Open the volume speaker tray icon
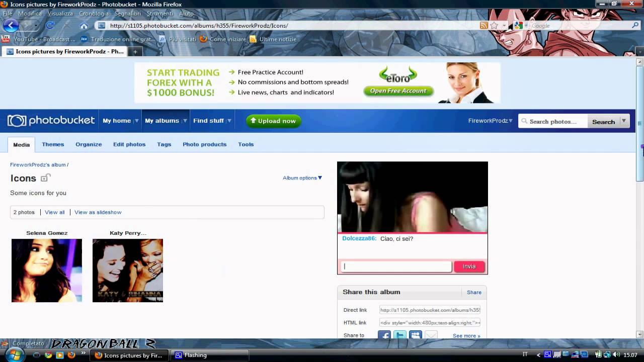Screen dimensions: 644x362 pyautogui.click(x=616, y=354)
